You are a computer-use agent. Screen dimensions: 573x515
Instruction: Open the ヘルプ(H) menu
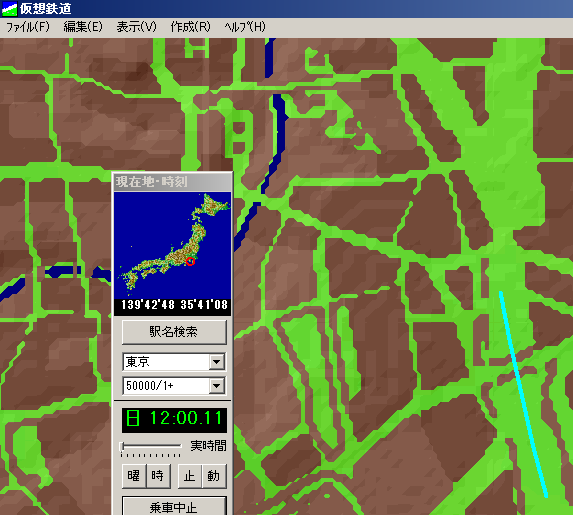(244, 27)
